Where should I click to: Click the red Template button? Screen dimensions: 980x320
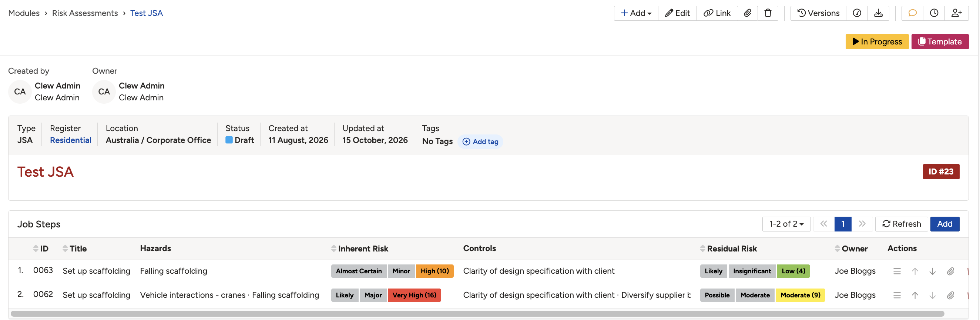940,41
